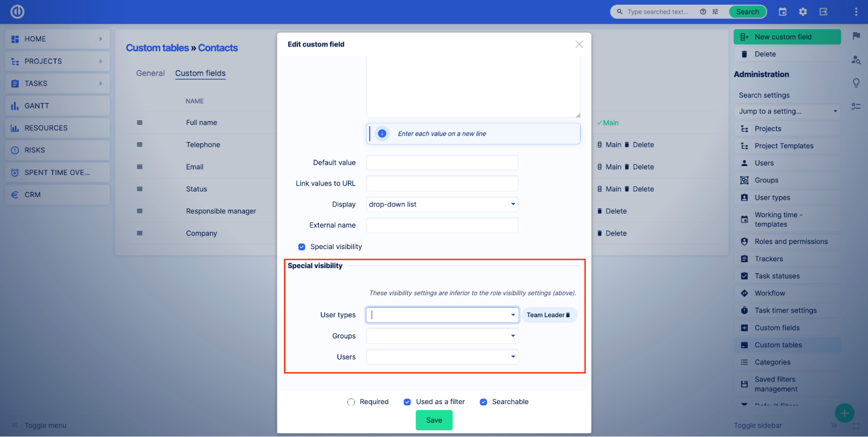
Task: Click the green plus floating action button
Action: click(844, 413)
